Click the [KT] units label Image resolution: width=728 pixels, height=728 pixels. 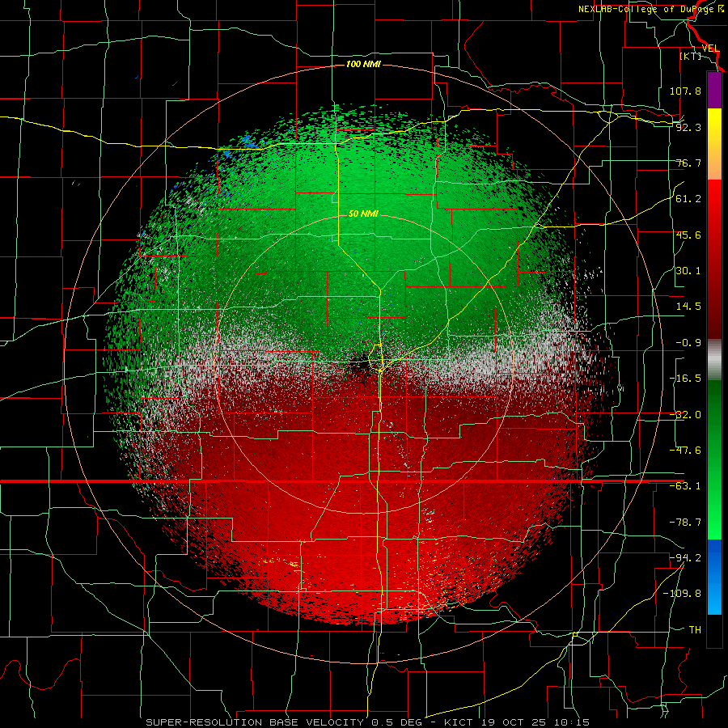[x=691, y=56]
